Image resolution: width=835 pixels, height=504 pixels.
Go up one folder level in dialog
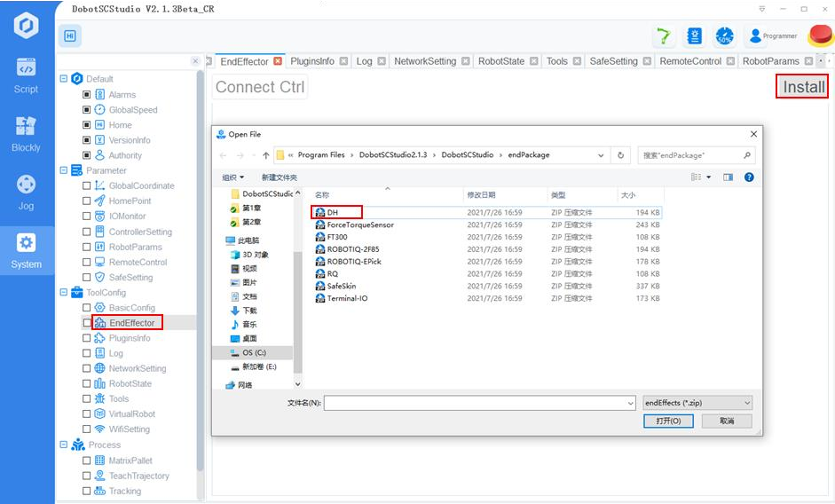[265, 155]
